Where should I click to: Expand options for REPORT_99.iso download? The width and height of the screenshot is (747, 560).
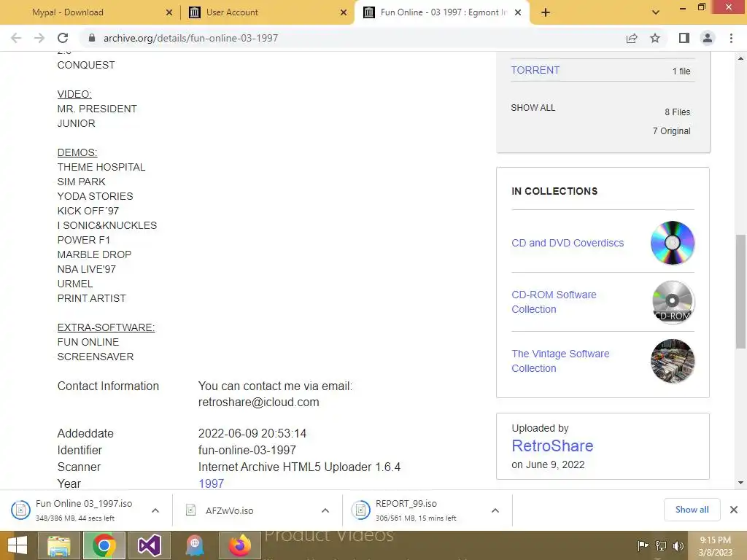click(495, 510)
